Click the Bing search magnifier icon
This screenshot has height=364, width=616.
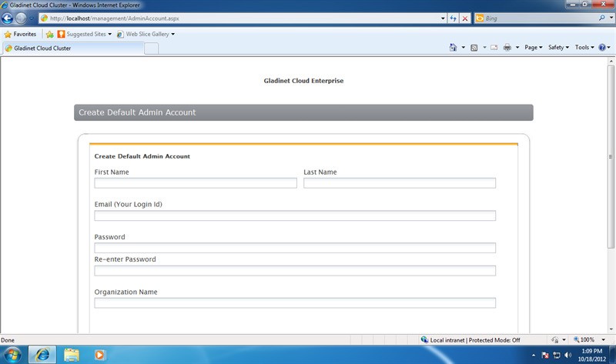(x=601, y=18)
